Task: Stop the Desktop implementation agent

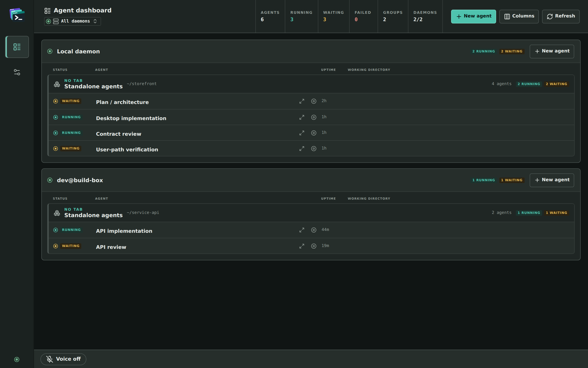Action: pyautogui.click(x=314, y=117)
